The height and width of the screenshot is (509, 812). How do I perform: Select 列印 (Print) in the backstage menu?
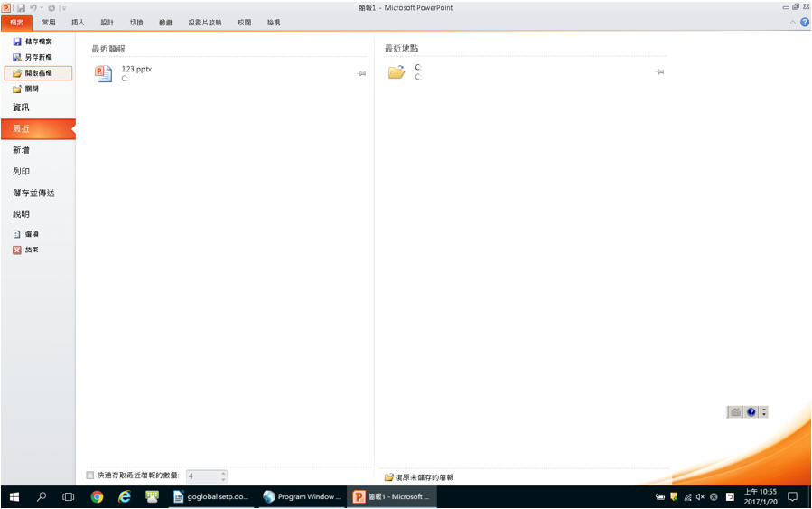[21, 171]
